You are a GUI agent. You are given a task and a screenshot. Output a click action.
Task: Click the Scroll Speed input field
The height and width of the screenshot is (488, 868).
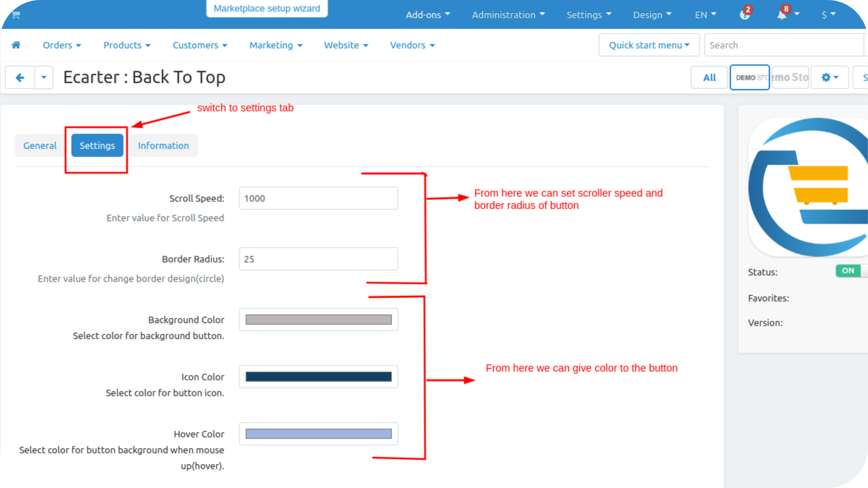point(319,198)
